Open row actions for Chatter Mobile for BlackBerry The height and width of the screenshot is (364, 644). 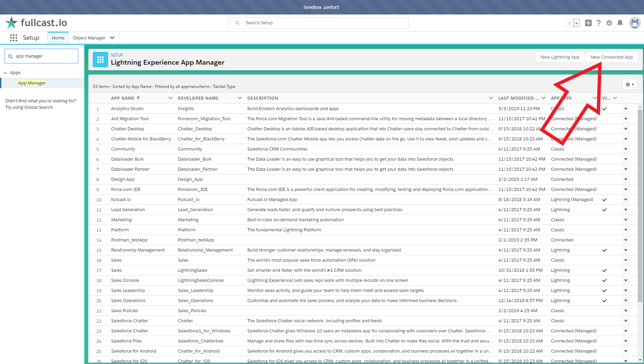point(626,139)
